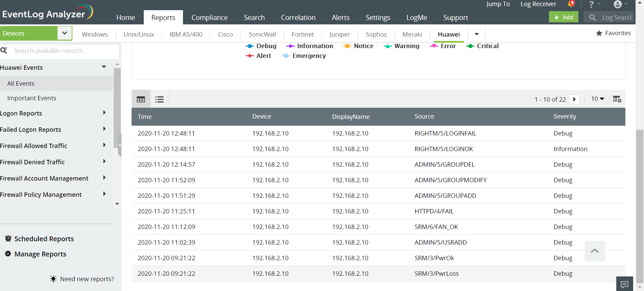Toggle the Debug series in legend
The width and height of the screenshot is (644, 291).
click(x=261, y=46)
